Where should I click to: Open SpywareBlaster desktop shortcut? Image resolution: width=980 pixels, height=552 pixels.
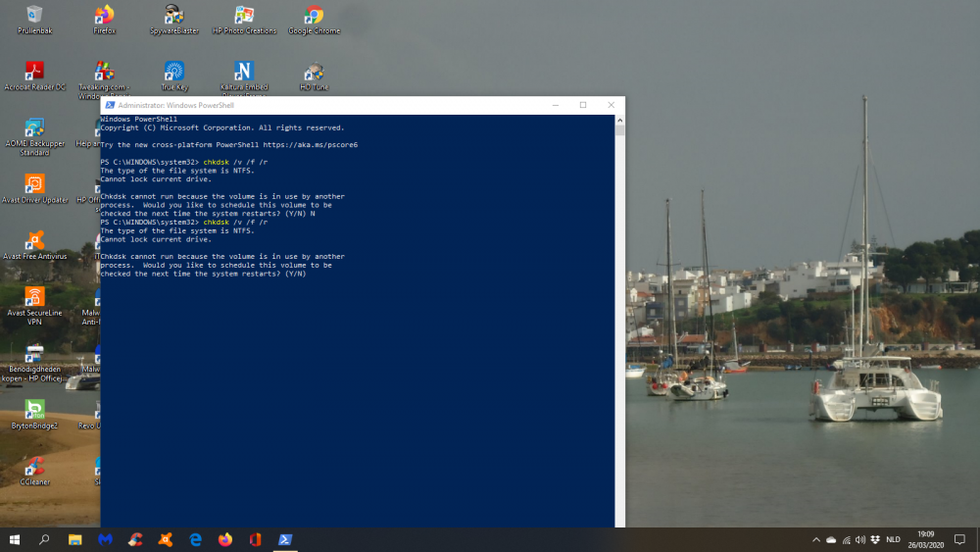173,15
